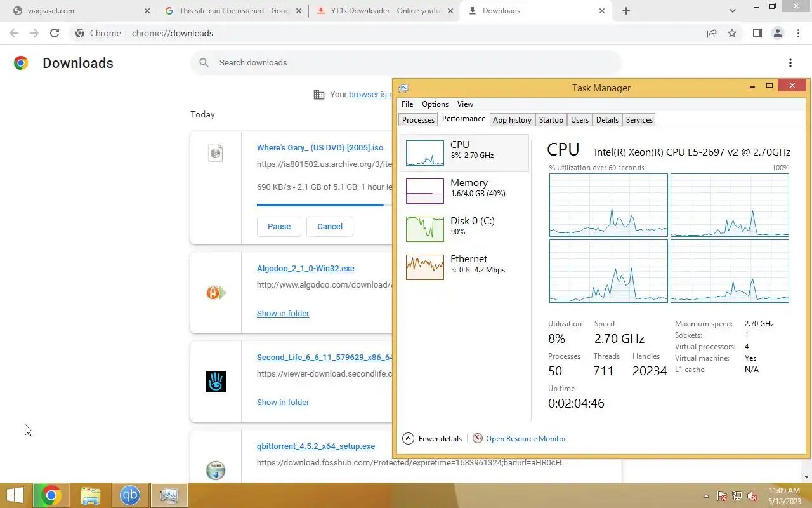
Task: Click the Windows Start button
Action: pos(15,495)
